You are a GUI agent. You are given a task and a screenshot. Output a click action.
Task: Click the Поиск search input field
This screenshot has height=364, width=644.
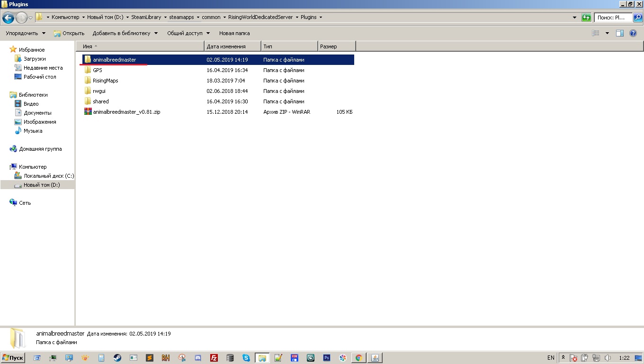[x=613, y=18]
